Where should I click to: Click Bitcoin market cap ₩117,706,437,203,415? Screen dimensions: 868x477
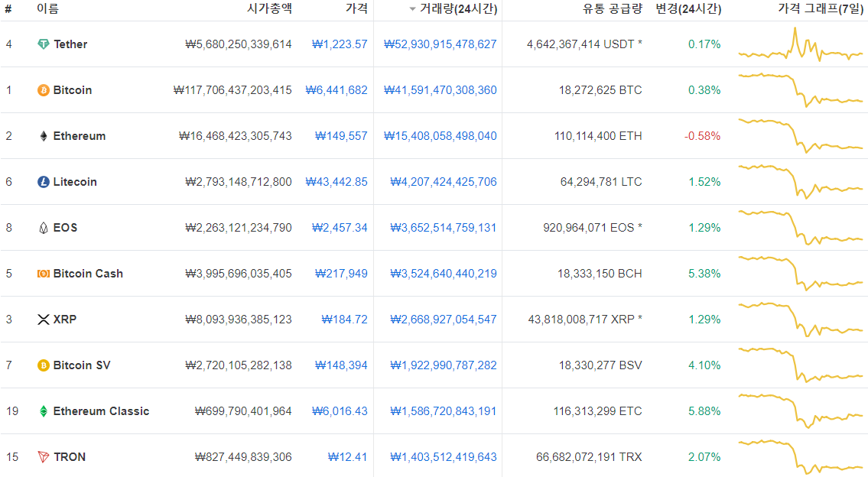click(x=232, y=90)
